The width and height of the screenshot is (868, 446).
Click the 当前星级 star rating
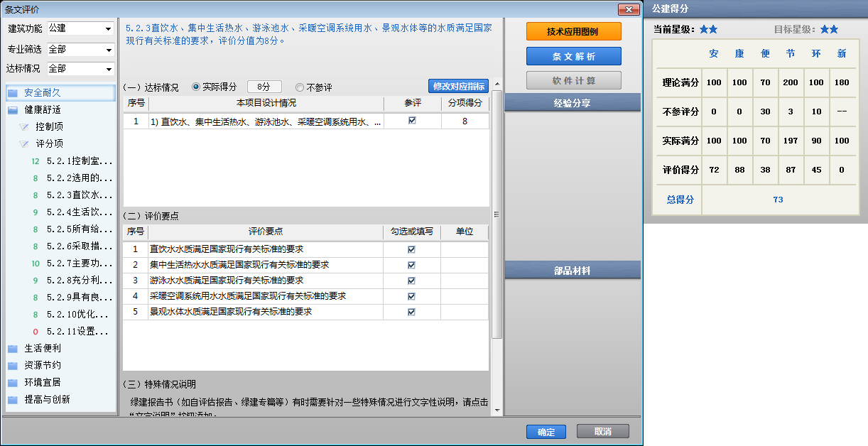point(708,30)
